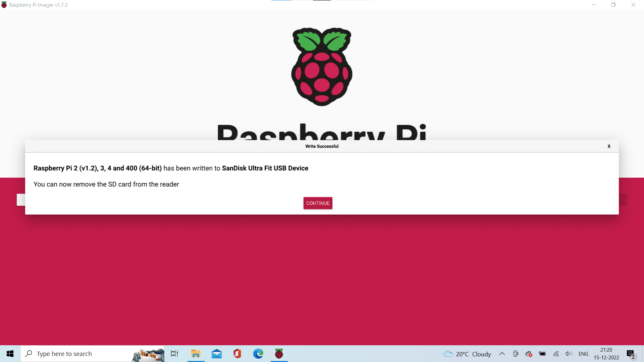
Task: Launch Microsoft Office from taskbar
Action: [237, 354]
